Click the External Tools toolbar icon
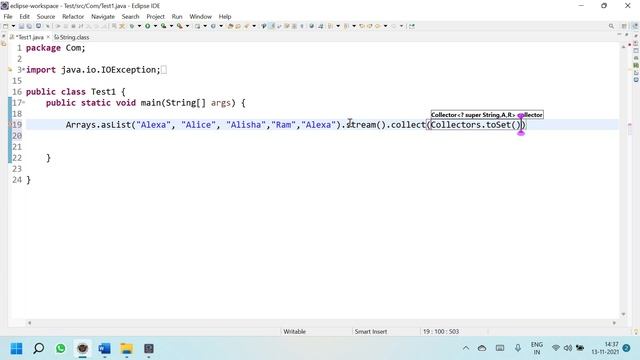Viewport: 640px width, 360px height. coord(179,26)
